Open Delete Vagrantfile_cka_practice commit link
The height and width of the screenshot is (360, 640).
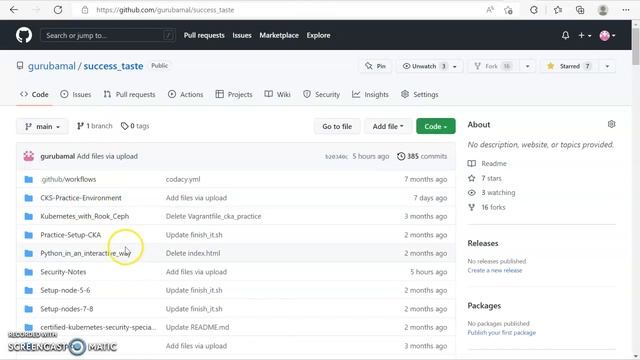pyautogui.click(x=213, y=216)
